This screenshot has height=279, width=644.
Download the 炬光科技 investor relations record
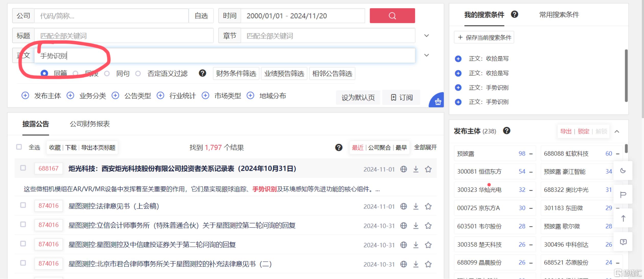(x=416, y=169)
